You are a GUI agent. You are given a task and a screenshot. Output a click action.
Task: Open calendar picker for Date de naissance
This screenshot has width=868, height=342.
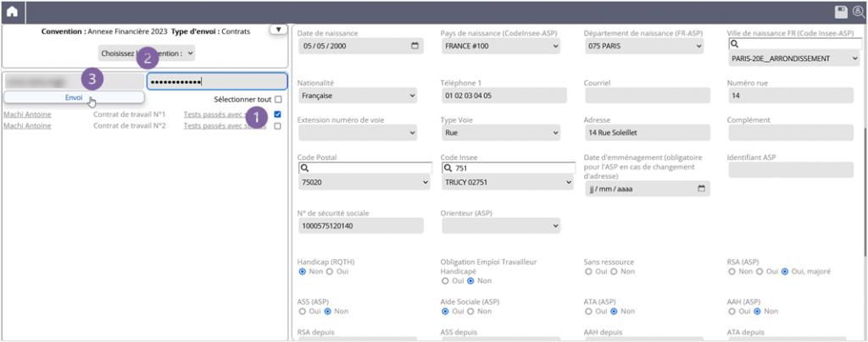tap(414, 46)
